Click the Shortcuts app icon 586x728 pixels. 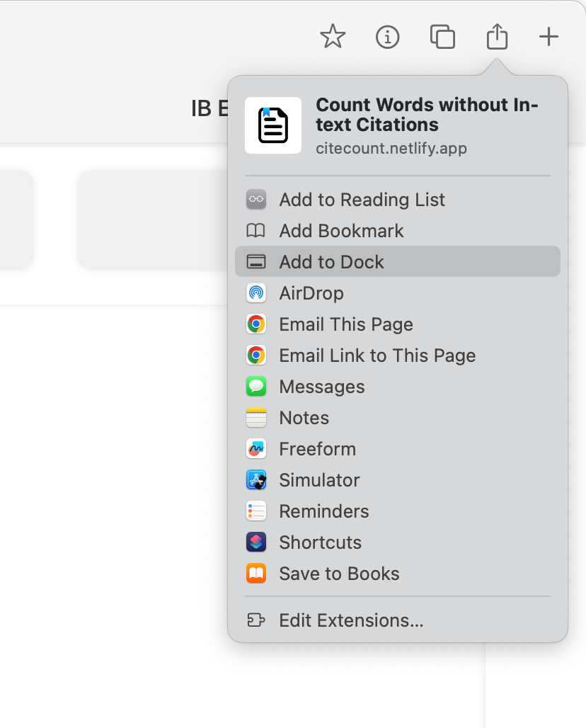[x=256, y=542]
